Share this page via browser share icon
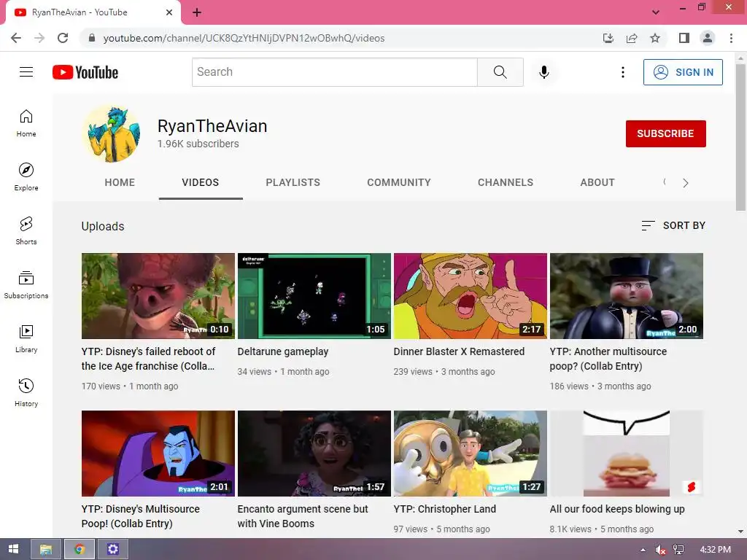 [632, 38]
